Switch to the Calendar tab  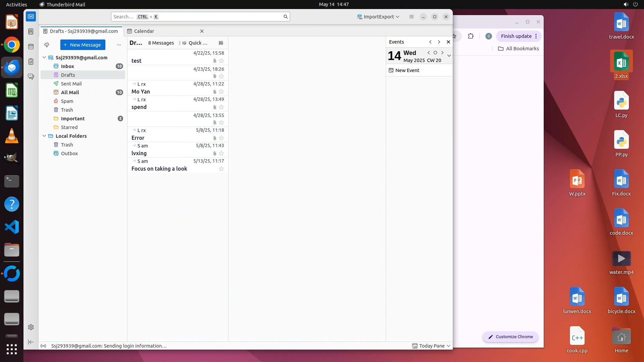tap(144, 31)
